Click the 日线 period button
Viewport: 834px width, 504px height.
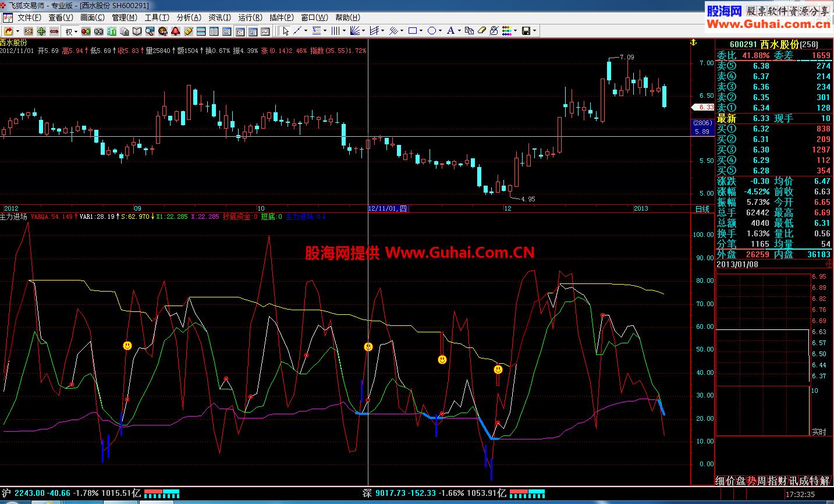702,208
